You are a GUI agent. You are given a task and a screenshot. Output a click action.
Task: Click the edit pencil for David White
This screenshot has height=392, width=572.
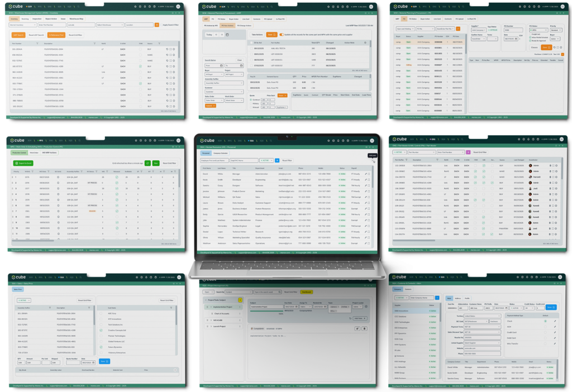click(x=366, y=174)
